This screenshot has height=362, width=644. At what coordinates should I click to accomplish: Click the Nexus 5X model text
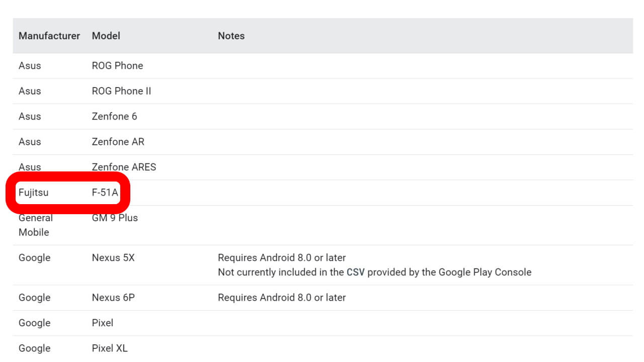pyautogui.click(x=113, y=257)
